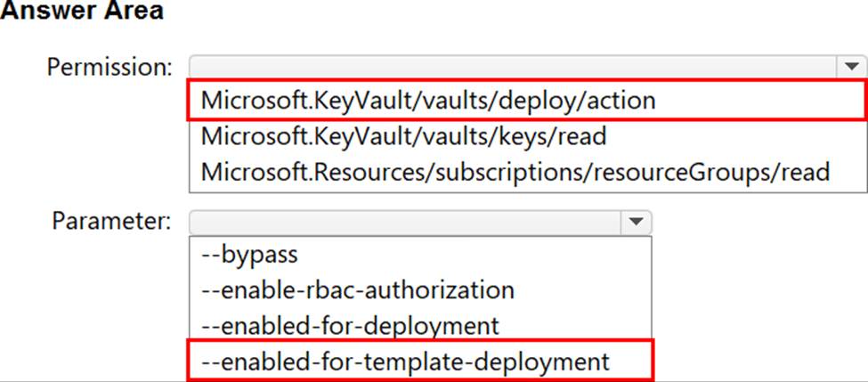Pick the vaults/keys/read entry in Permission list
Screen dimensions: 868x382
[x=403, y=136]
